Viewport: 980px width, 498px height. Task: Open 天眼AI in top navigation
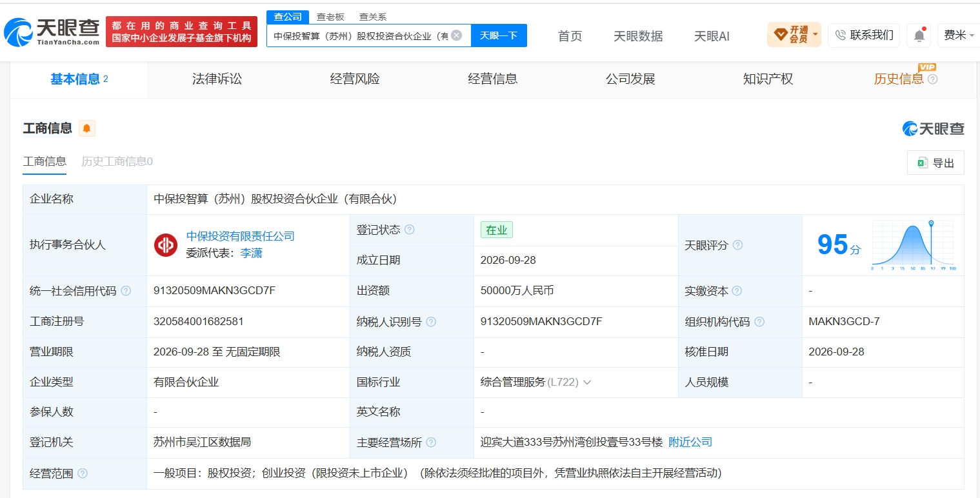coord(712,36)
